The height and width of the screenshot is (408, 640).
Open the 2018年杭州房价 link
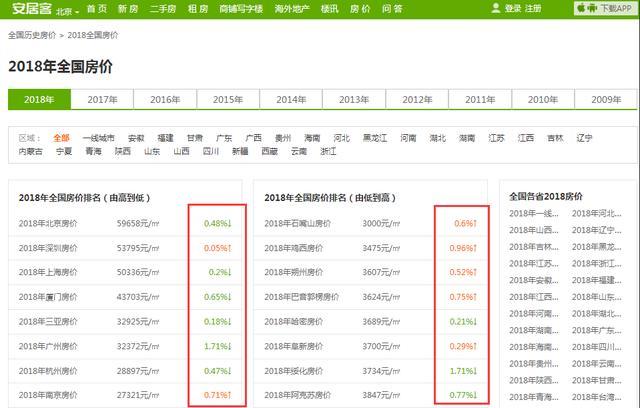(48, 371)
